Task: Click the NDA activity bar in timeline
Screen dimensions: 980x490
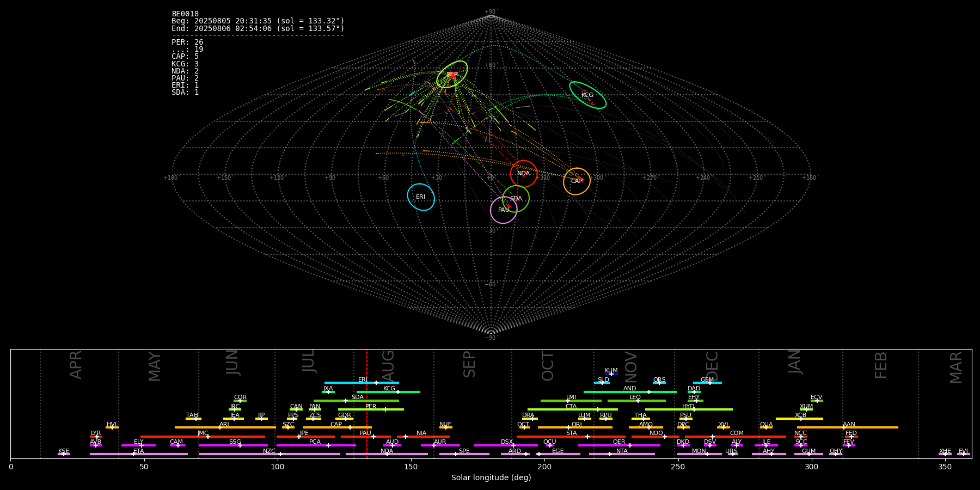Action: pos(387,454)
